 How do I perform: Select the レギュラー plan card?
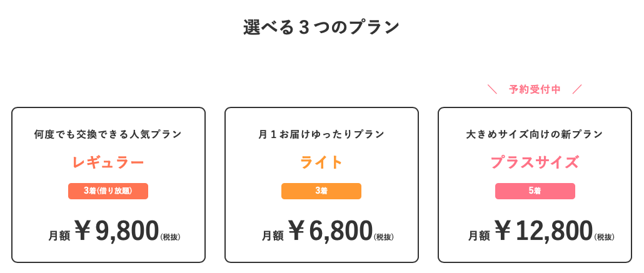click(108, 185)
